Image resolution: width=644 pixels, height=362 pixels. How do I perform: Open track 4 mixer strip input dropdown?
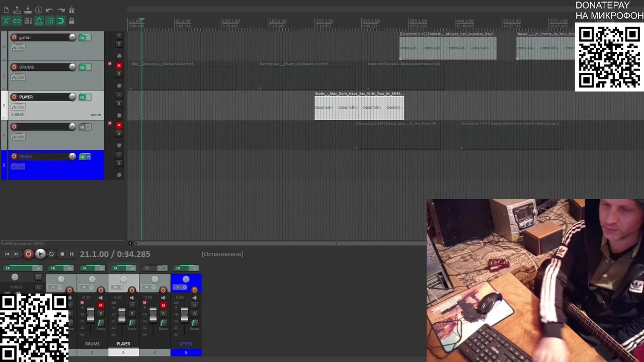click(x=148, y=287)
